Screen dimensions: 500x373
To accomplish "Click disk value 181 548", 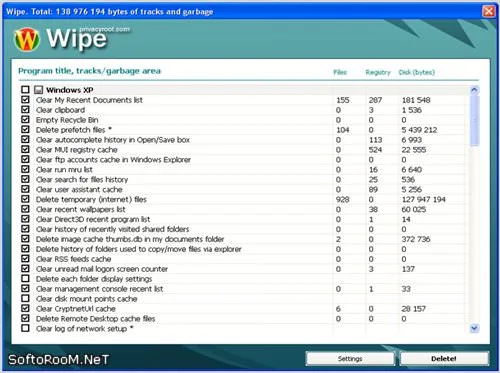I will [416, 100].
